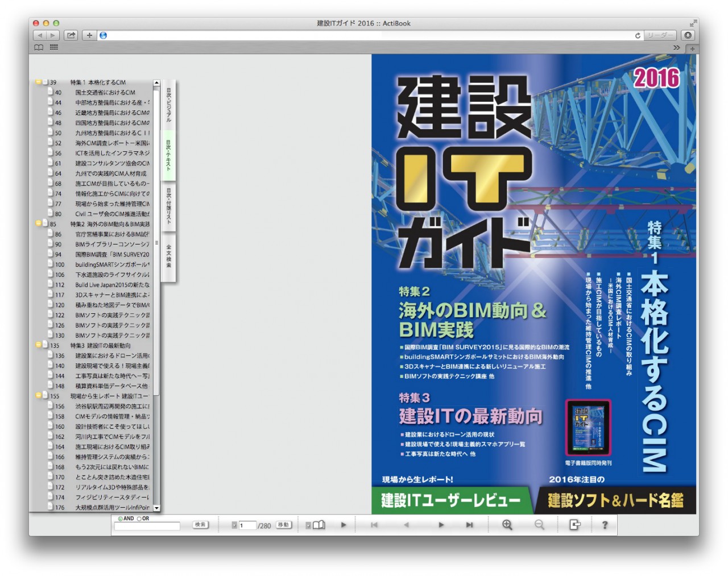Screen dimensions: 728x576
Task: Click page icon of entry 168 もう2次元には戻れない
Action: tap(51, 466)
